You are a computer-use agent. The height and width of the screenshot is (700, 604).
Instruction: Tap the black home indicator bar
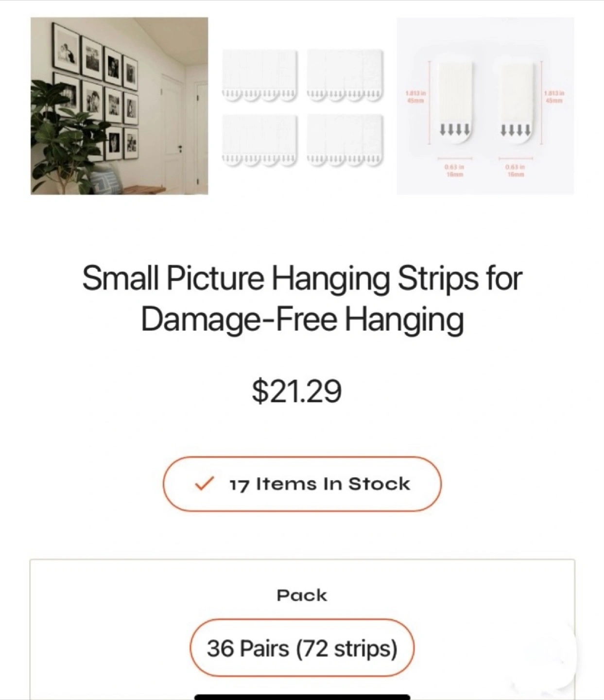(x=302, y=697)
